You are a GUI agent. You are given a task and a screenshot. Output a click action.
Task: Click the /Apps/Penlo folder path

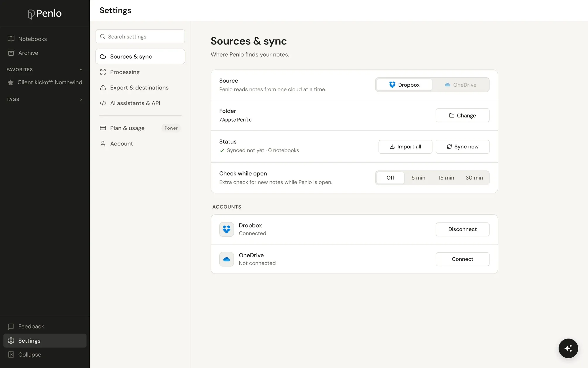click(x=235, y=120)
